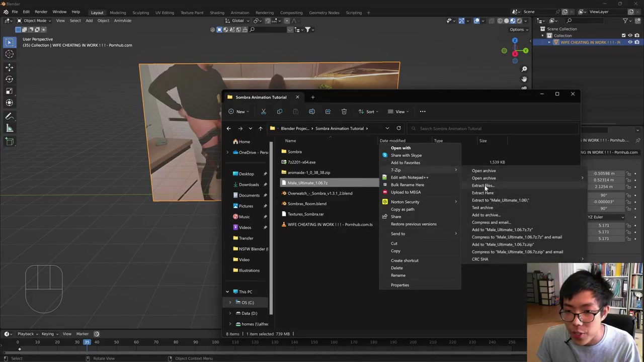Click the Delete trash icon in Explorer

coord(344,112)
